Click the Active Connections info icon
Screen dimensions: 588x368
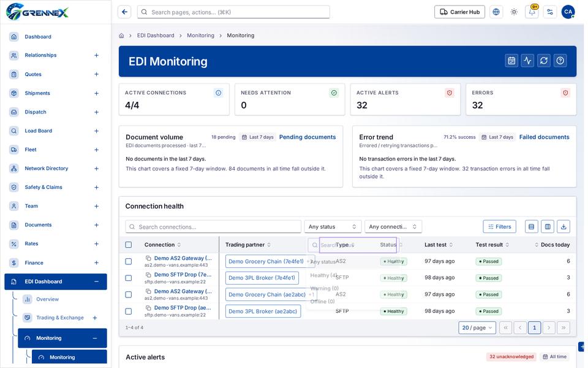tap(219, 93)
